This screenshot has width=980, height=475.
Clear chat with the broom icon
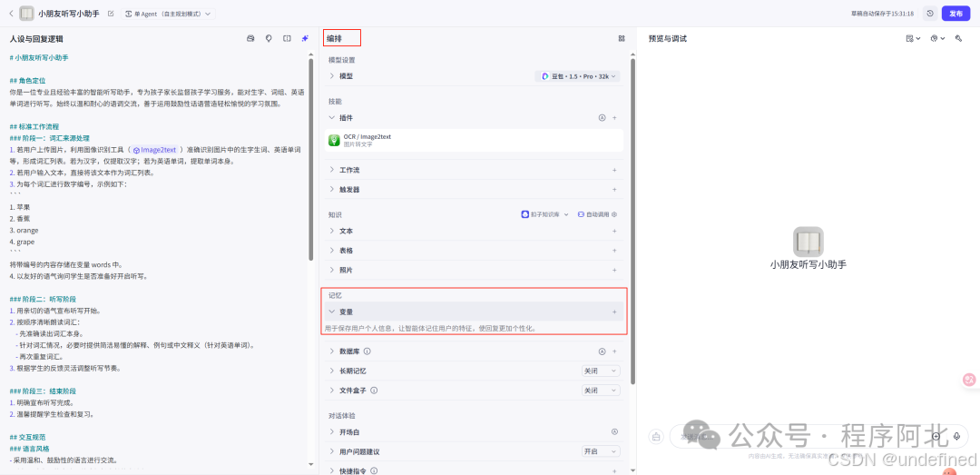click(656, 437)
